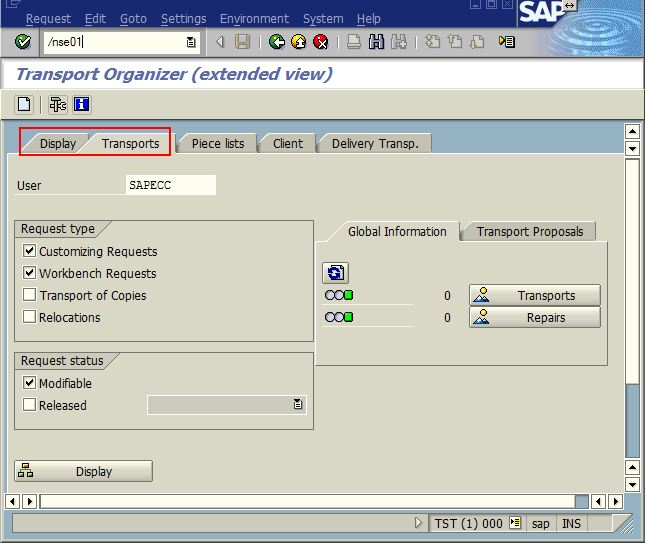Select the Transport Proposals tab
The height and width of the screenshot is (543, 645).
point(530,232)
